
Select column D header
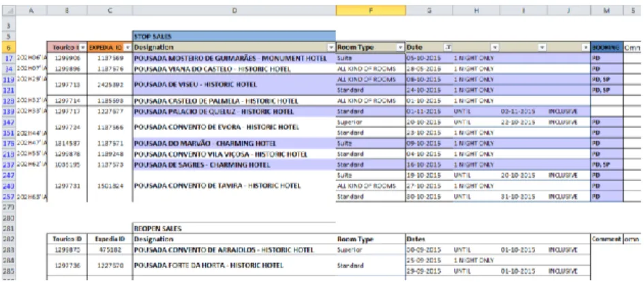(x=234, y=11)
